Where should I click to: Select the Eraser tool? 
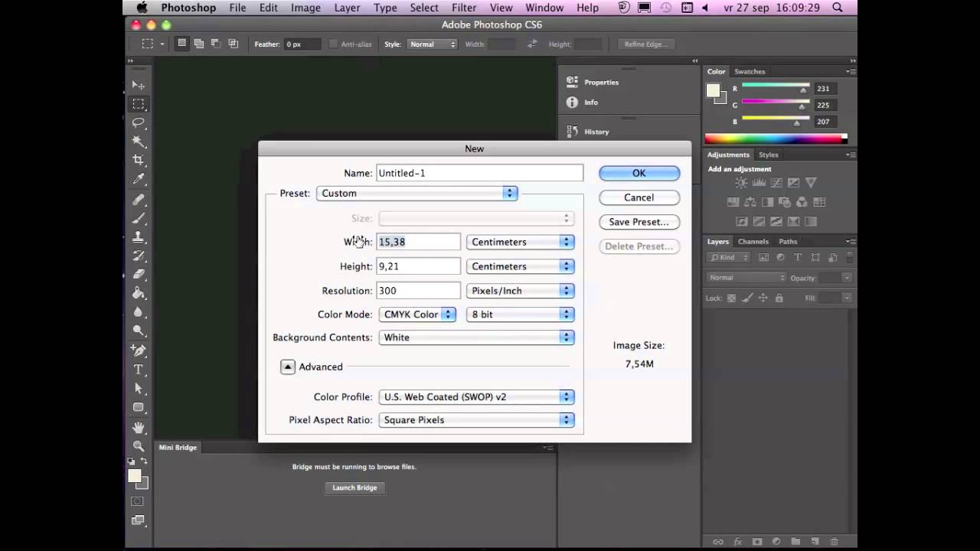[139, 274]
